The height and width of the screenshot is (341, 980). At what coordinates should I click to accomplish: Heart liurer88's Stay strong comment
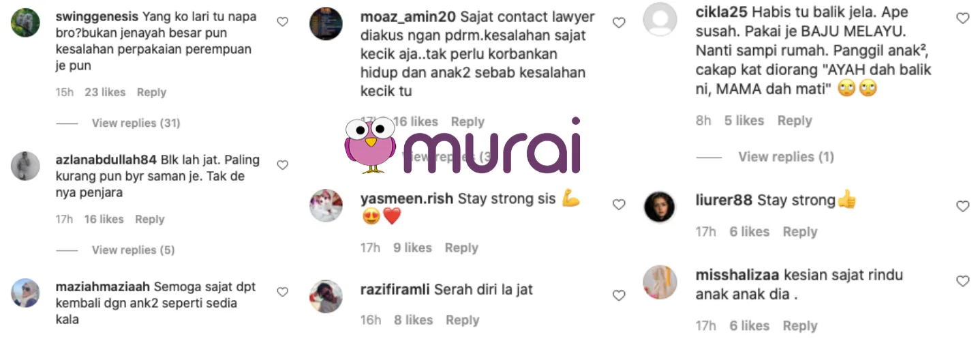point(962,206)
